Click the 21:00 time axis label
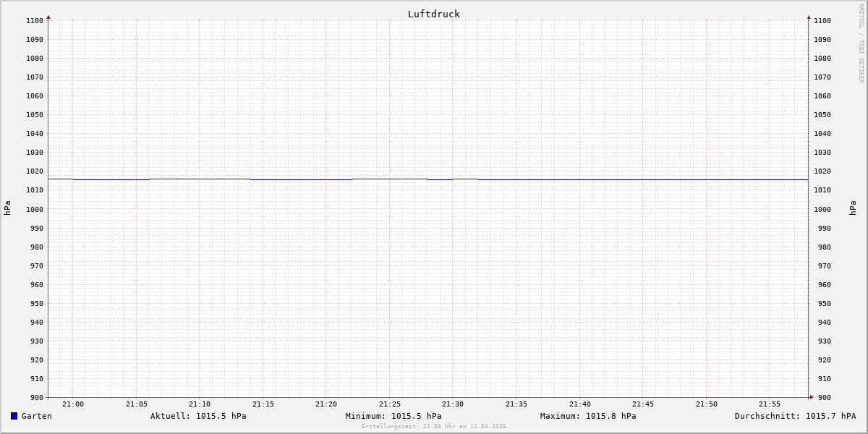This screenshot has height=434, width=868. 73,404
